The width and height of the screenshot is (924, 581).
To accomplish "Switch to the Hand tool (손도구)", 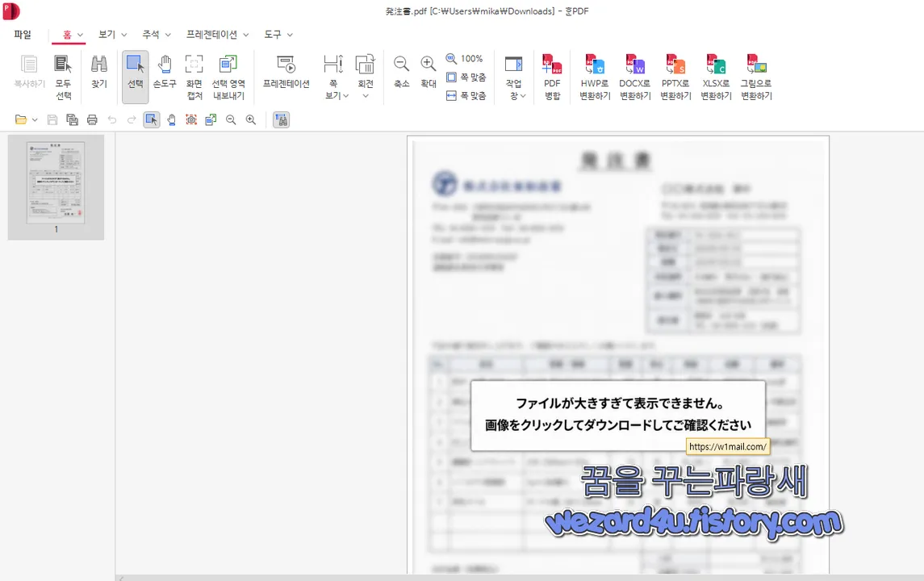I will click(165, 71).
